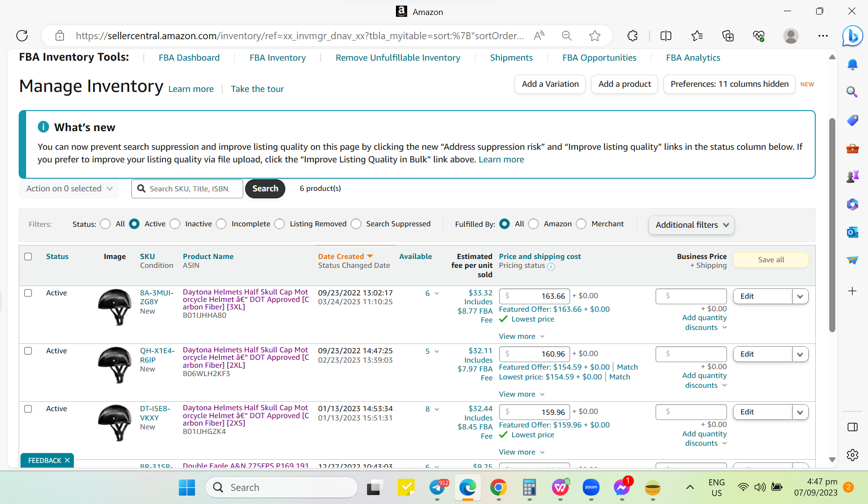Open sidebar Outlook icon
Image resolution: width=868 pixels, height=504 pixels.
[853, 232]
